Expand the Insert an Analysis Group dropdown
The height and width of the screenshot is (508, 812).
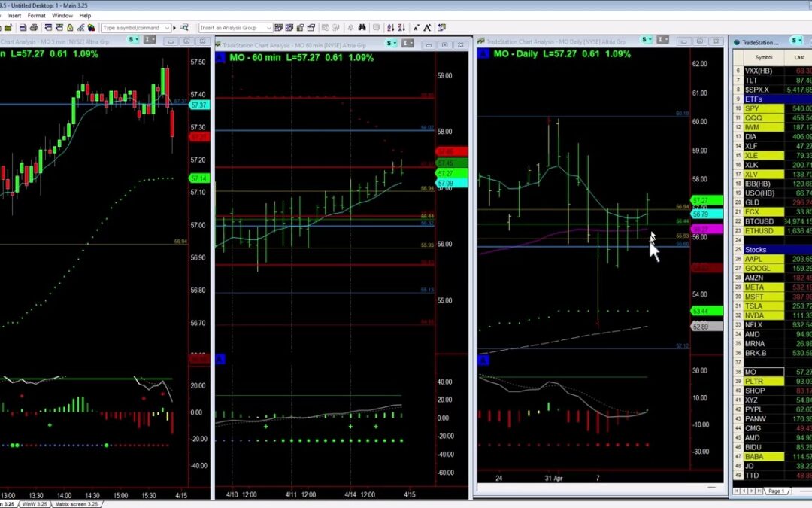point(268,28)
